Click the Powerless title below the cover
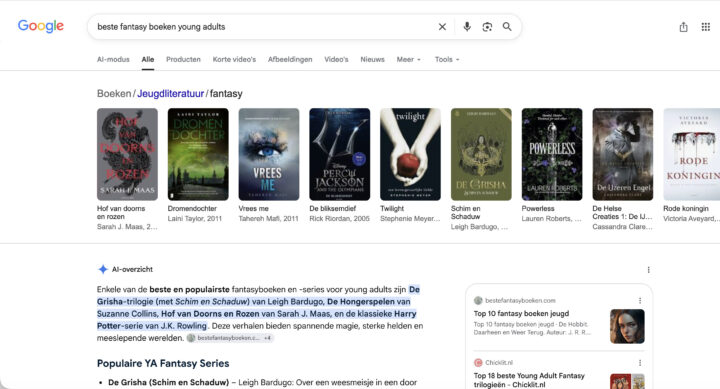Viewport: 720px width, 389px height. [538, 209]
